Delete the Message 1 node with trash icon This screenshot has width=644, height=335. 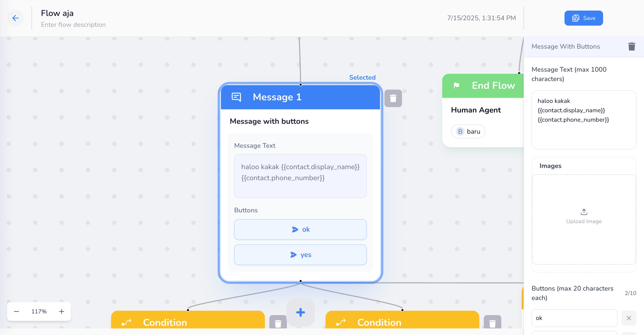393,98
